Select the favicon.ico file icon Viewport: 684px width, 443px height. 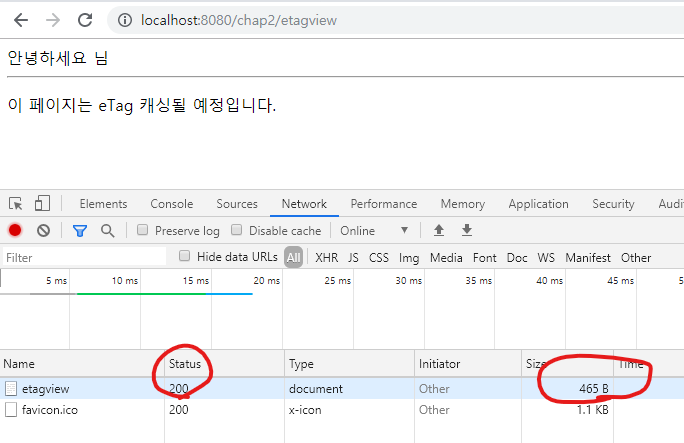tap(11, 410)
